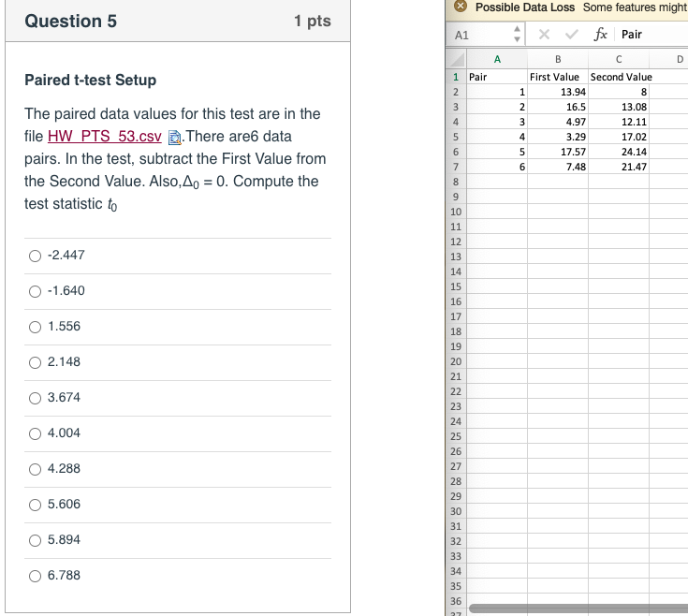The height and width of the screenshot is (616, 688).
Task: Click the select-all corner of the spreadsheet
Action: [x=457, y=59]
